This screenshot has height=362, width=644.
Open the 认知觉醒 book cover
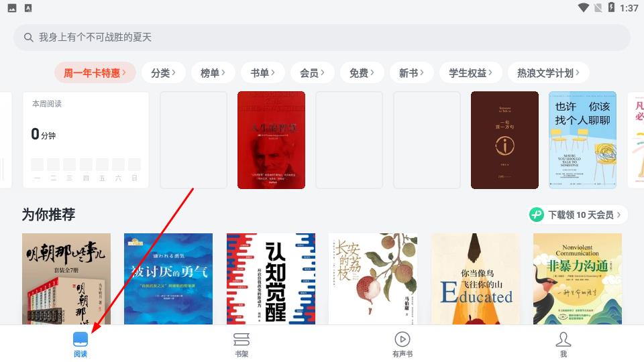[x=270, y=279]
